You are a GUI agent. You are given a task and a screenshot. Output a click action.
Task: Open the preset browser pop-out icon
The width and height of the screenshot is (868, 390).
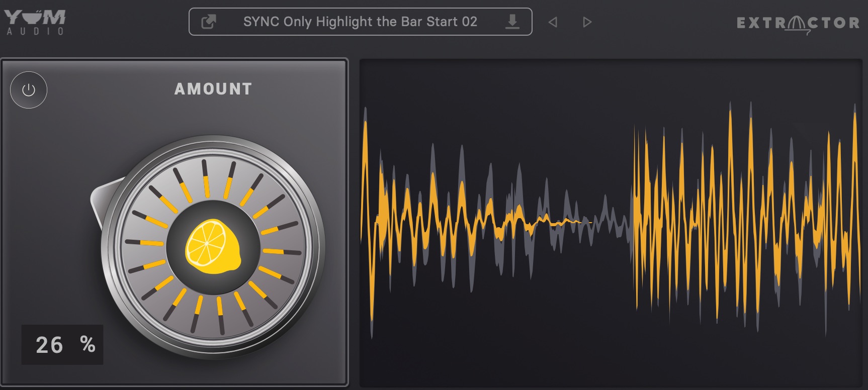point(208,22)
